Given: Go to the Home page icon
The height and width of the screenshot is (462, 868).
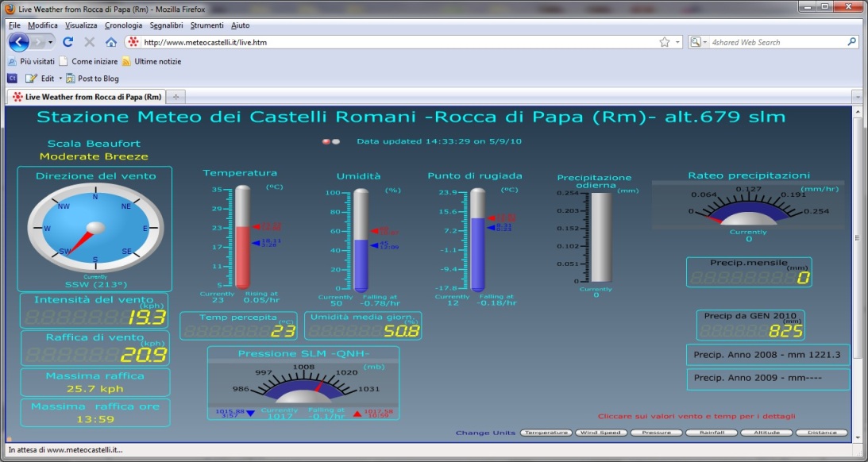Looking at the screenshot, I should tap(111, 42).
